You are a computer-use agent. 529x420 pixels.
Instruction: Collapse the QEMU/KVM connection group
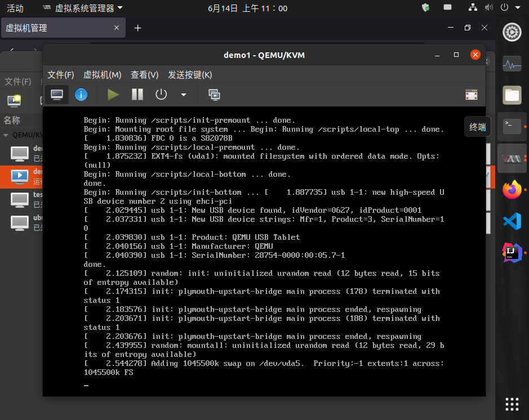pyautogui.click(x=6, y=135)
